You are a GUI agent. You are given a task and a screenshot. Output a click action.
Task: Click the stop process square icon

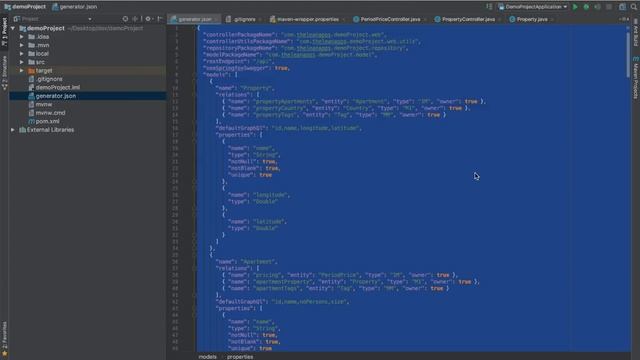[x=609, y=7]
